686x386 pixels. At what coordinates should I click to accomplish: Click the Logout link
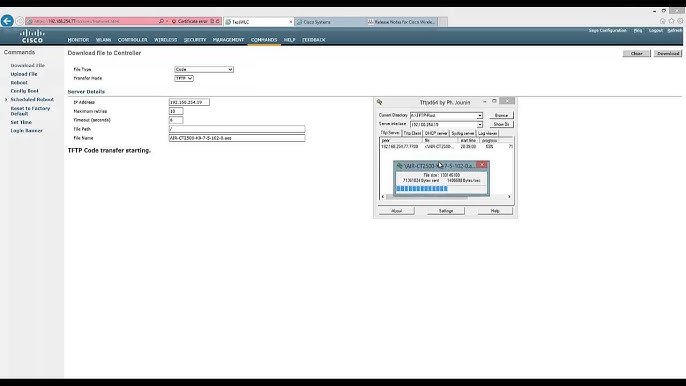coord(655,31)
